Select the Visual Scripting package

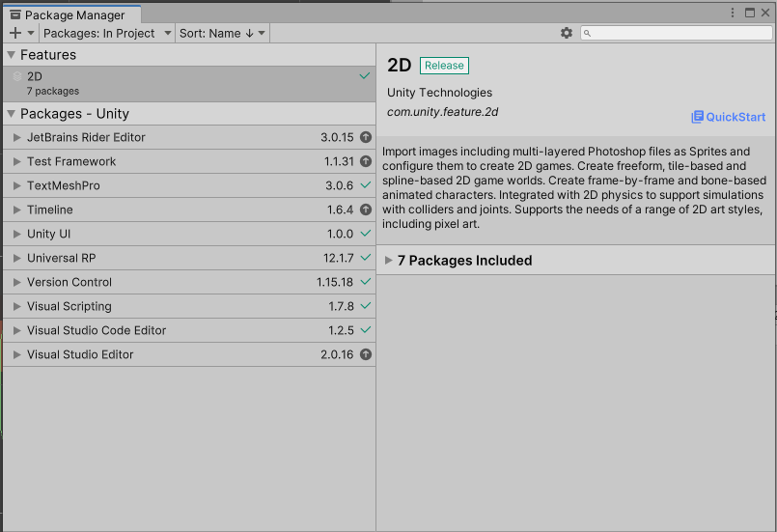click(x=189, y=306)
